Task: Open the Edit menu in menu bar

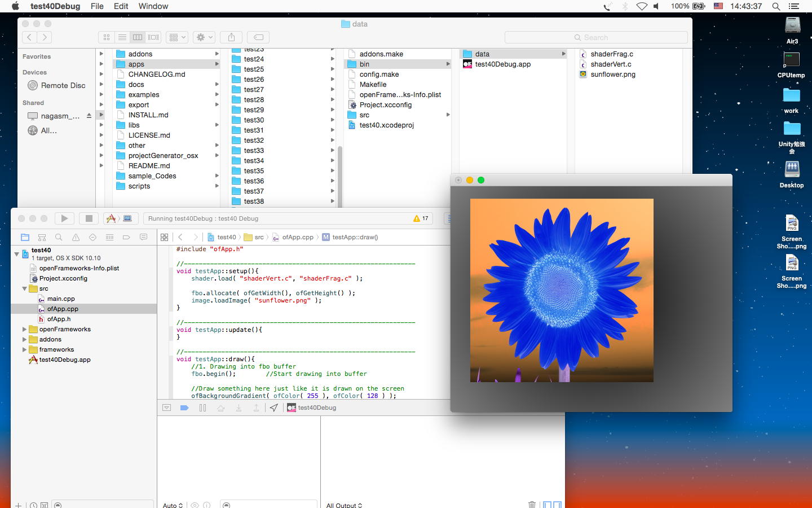Action: tap(121, 6)
